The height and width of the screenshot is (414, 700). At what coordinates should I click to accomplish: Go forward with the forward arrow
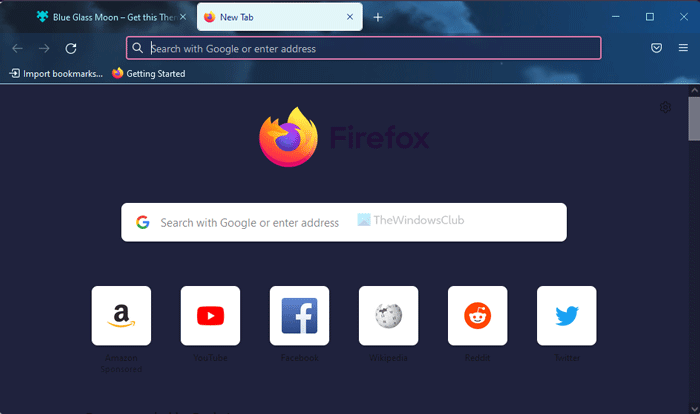(44, 48)
